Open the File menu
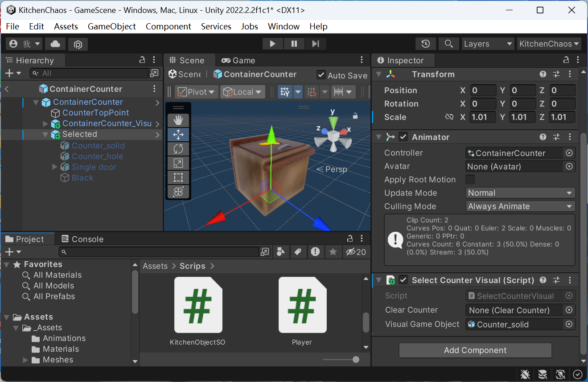 [x=12, y=26]
